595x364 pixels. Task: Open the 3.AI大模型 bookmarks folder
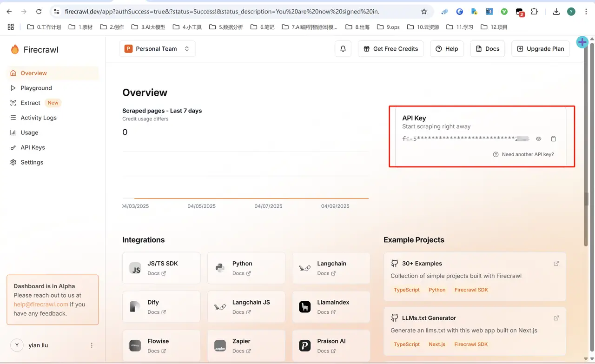[148, 27]
